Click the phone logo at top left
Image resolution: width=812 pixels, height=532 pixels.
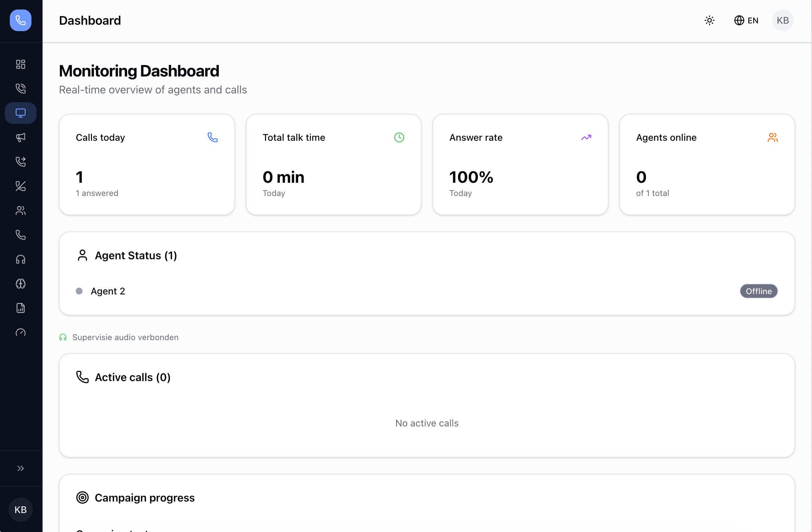(21, 21)
